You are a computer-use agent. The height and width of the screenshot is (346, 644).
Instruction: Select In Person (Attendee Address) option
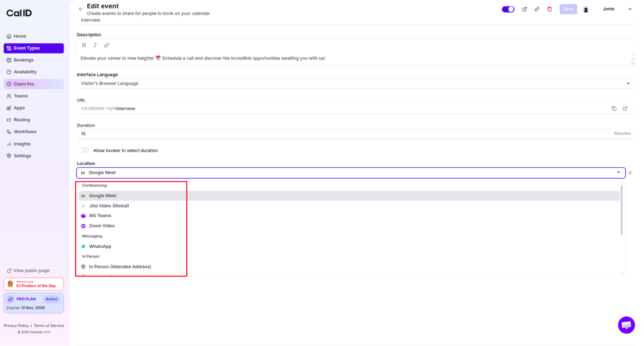click(349, 267)
